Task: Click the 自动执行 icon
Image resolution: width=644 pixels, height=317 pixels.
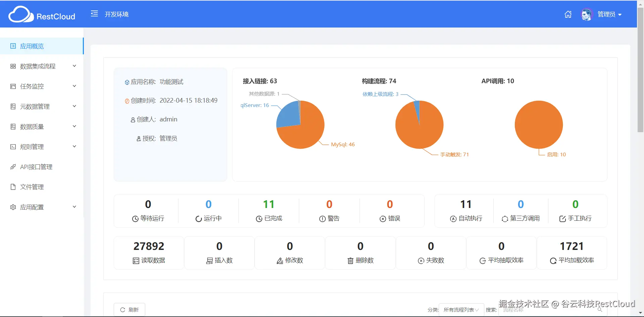Action: pos(453,219)
